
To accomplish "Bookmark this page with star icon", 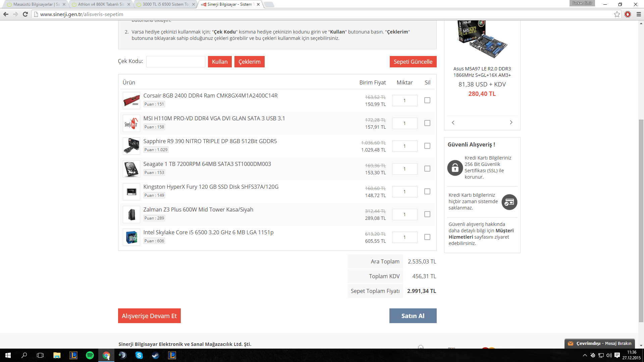I will click(x=617, y=14).
